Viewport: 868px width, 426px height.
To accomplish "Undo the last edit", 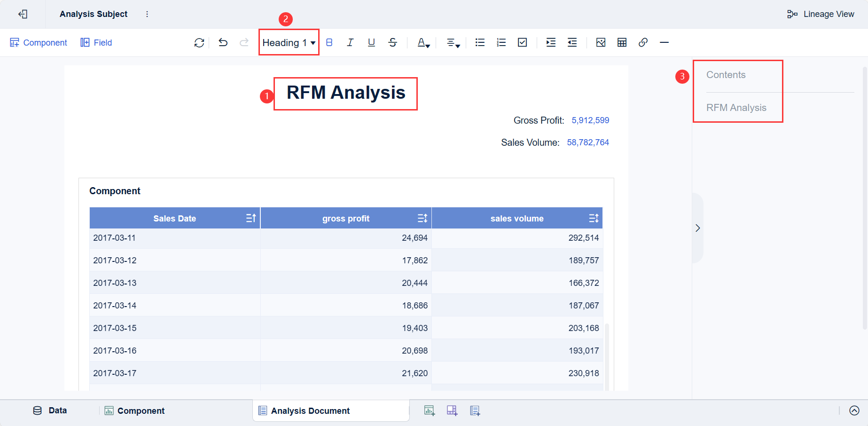I will click(223, 43).
